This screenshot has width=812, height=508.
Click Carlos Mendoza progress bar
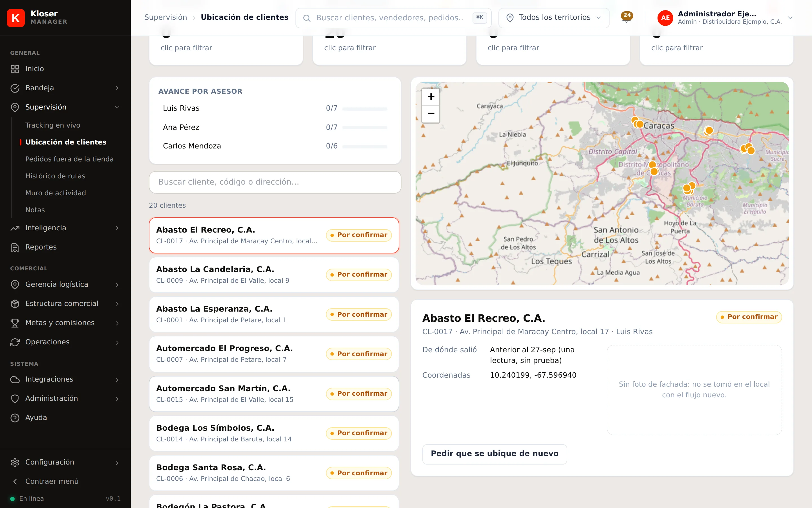click(x=365, y=146)
